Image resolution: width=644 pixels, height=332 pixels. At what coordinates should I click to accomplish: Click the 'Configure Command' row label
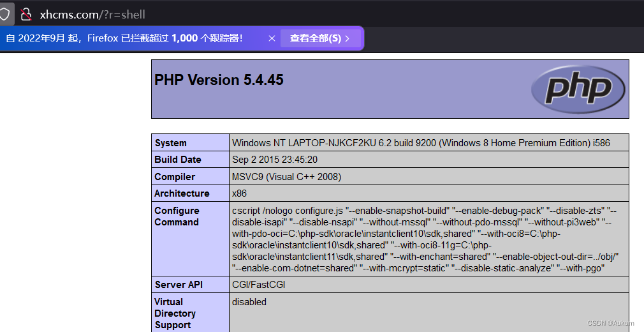point(177,216)
